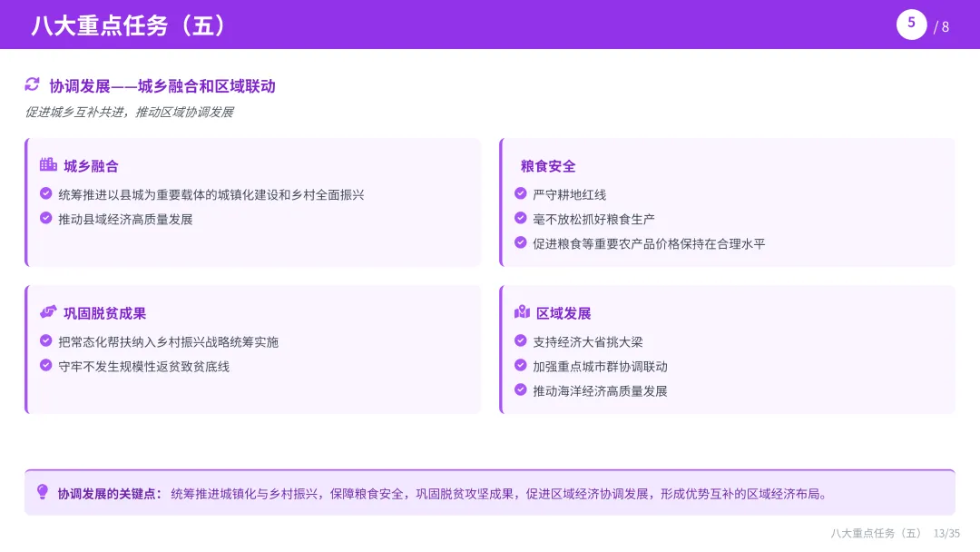Image resolution: width=980 pixels, height=552 pixels.
Task: Click check icon beside 严守耕地红线
Action: [x=520, y=193]
